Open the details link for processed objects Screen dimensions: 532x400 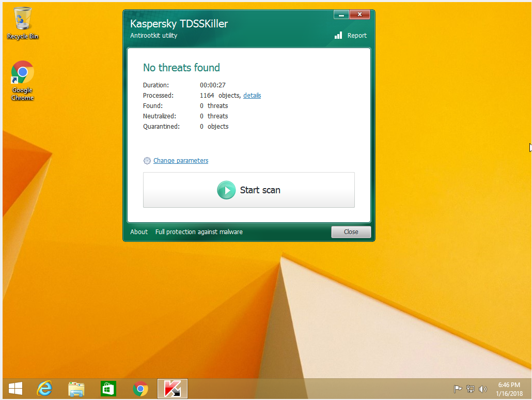coord(252,95)
